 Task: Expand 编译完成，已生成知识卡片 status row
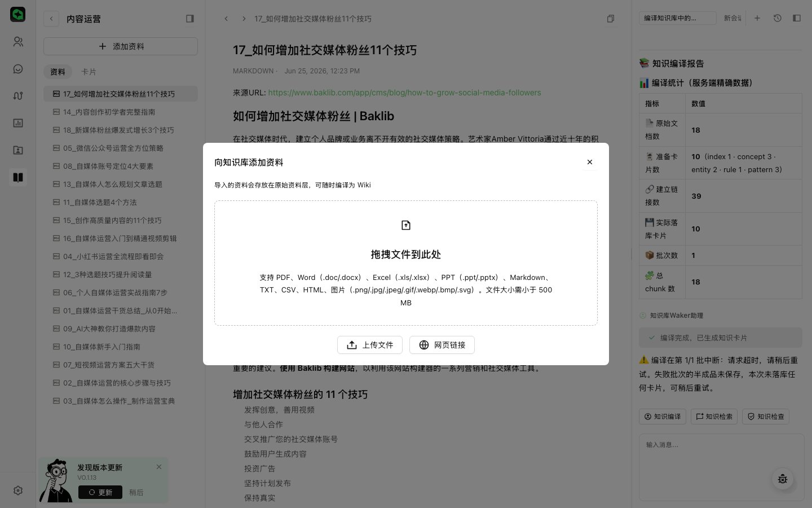pyautogui.click(x=721, y=338)
